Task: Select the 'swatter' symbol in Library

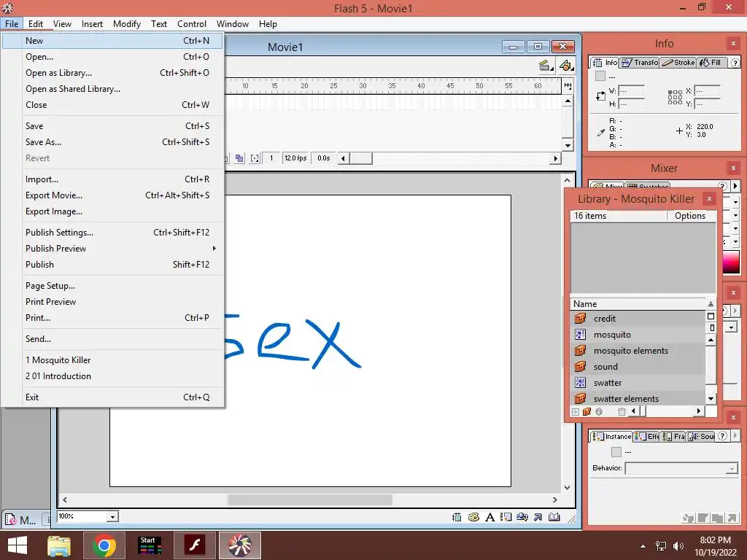Action: [x=638, y=383]
